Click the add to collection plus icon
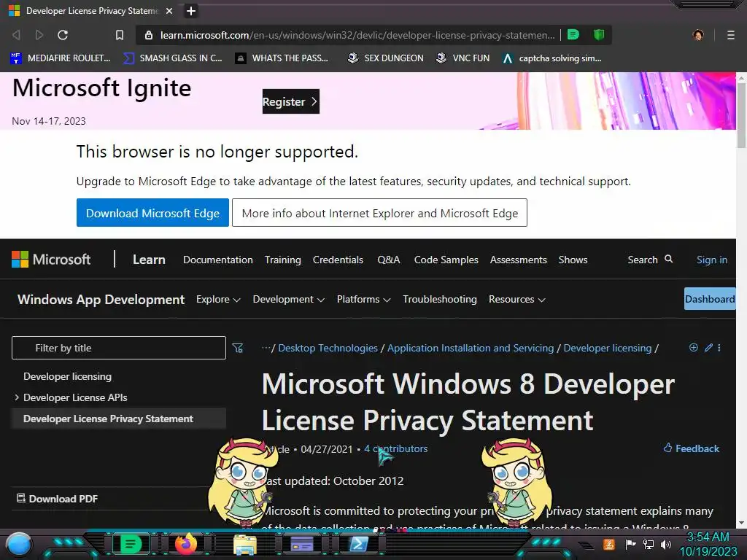 pyautogui.click(x=694, y=348)
